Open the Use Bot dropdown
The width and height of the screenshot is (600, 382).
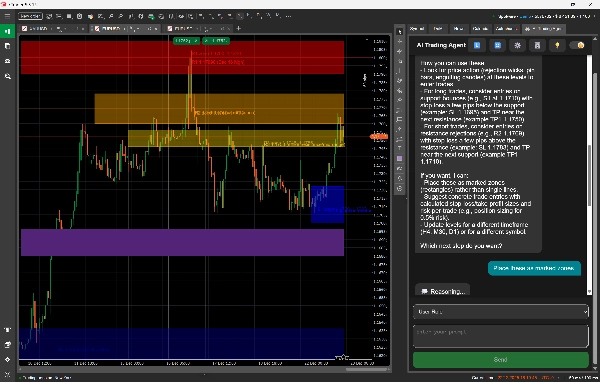501,312
